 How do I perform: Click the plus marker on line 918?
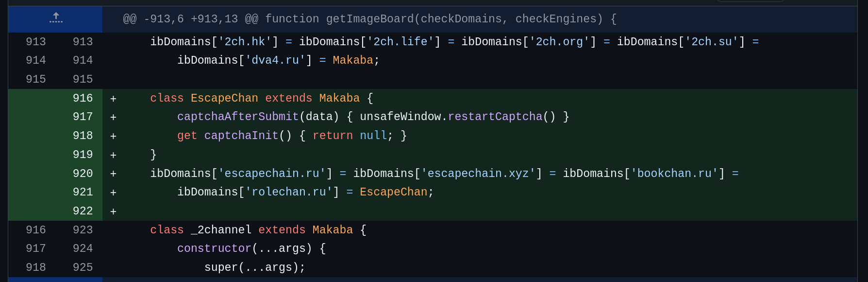click(x=113, y=136)
